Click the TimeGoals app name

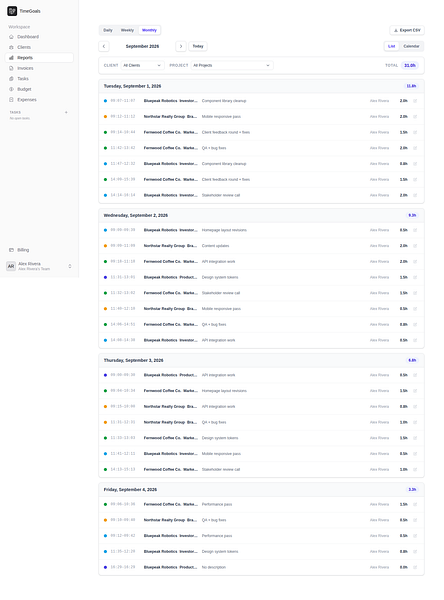pyautogui.click(x=30, y=11)
